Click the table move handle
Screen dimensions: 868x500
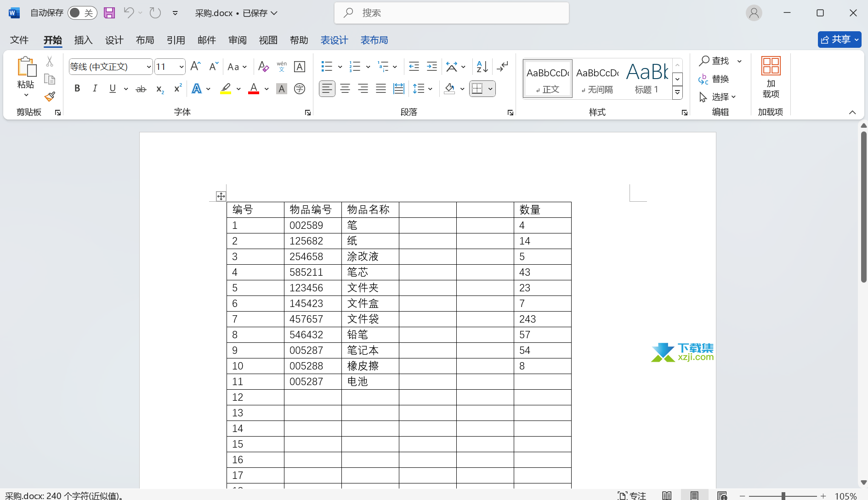[221, 196]
